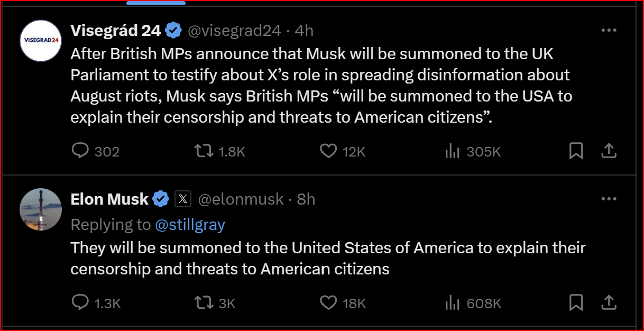The height and width of the screenshot is (331, 644).
Task: Like the Visegrád 24 post
Action: coord(328,152)
